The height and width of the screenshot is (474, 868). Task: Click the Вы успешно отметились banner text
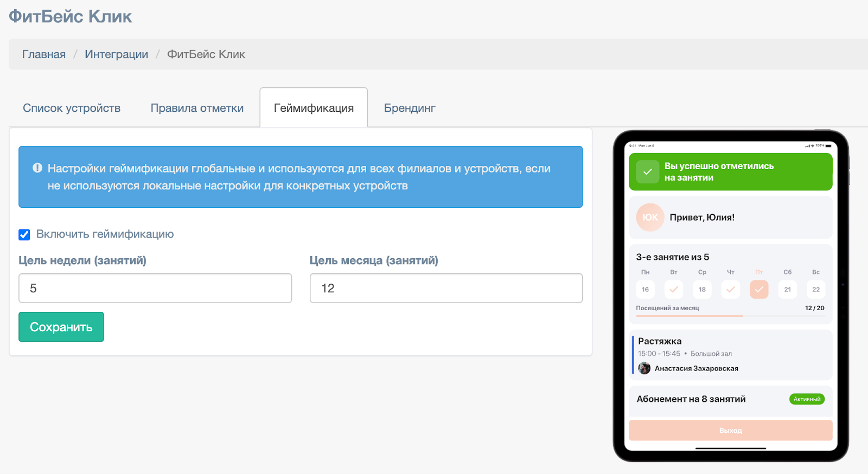[x=719, y=171]
